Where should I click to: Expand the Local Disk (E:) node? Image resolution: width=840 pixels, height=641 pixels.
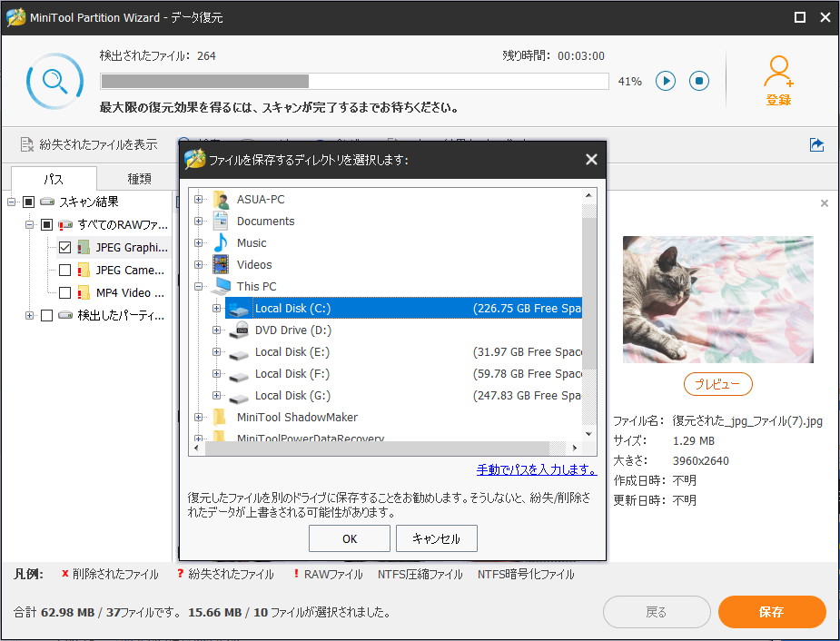click(216, 352)
